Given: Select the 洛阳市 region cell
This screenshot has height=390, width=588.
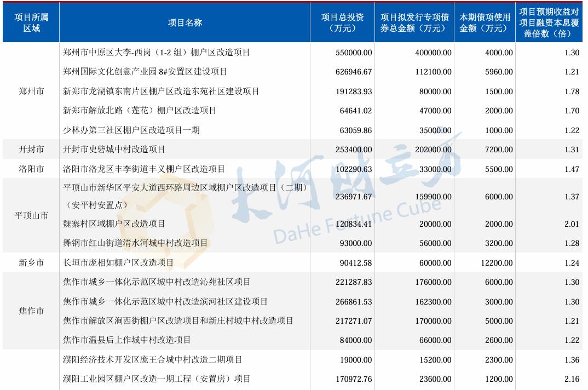Looking at the screenshot, I should (x=31, y=169).
